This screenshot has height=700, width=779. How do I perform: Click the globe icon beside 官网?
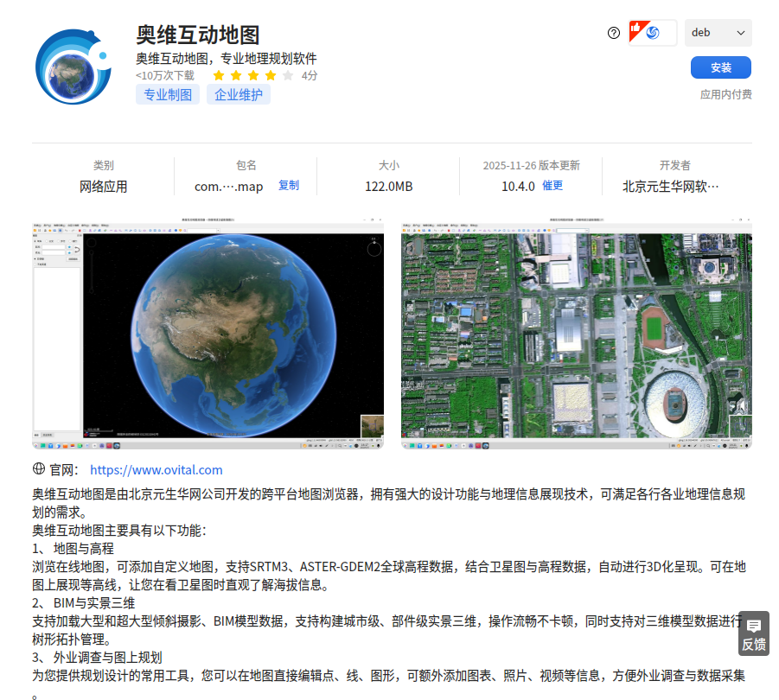[39, 468]
